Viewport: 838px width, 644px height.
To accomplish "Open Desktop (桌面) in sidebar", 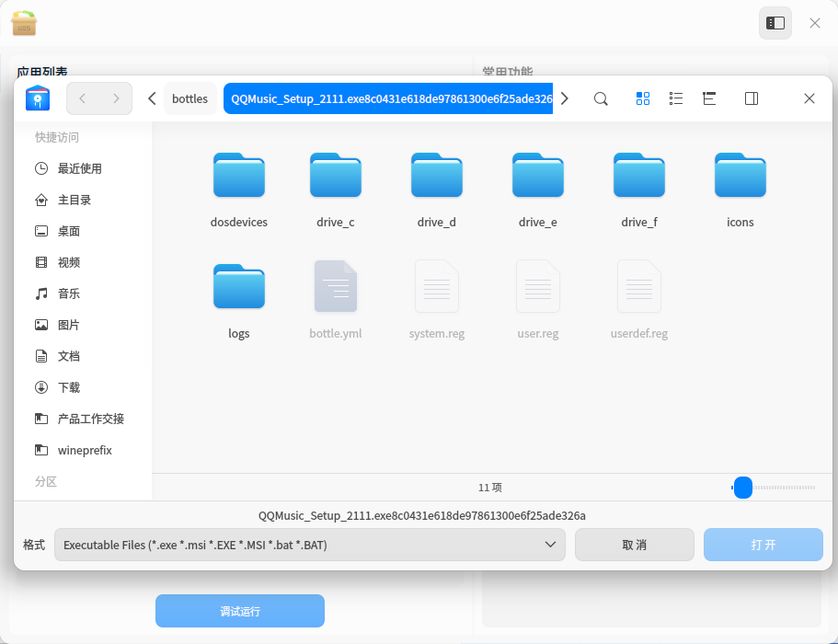I will [83, 232].
